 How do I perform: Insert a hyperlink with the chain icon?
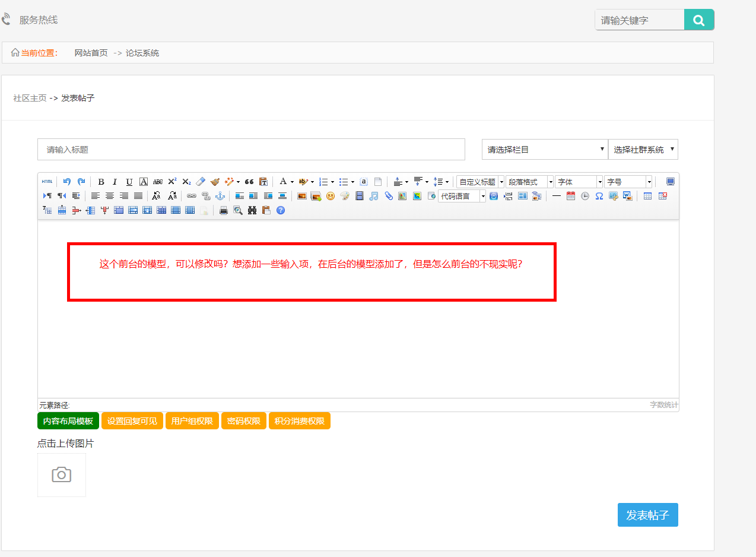[x=191, y=196]
